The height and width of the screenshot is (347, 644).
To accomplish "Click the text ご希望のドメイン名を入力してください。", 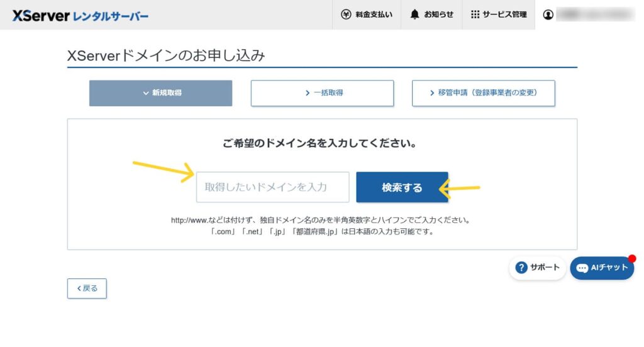I will tap(320, 143).
